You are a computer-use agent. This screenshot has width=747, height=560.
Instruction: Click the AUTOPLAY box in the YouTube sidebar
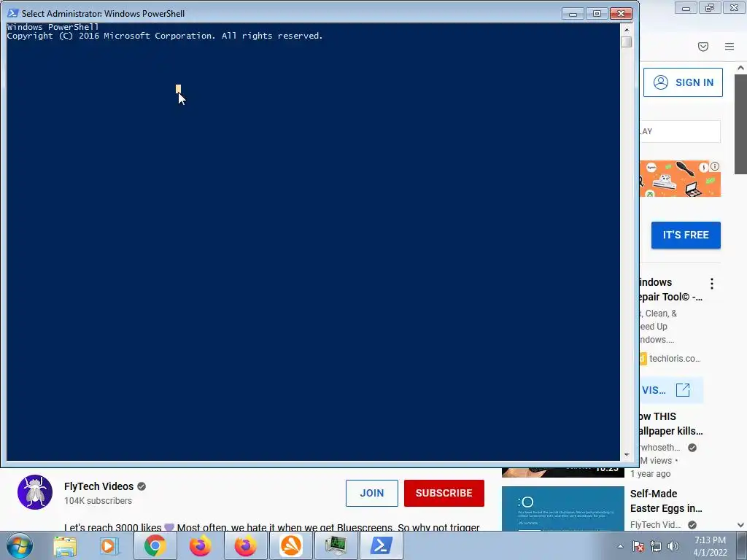coord(680,131)
